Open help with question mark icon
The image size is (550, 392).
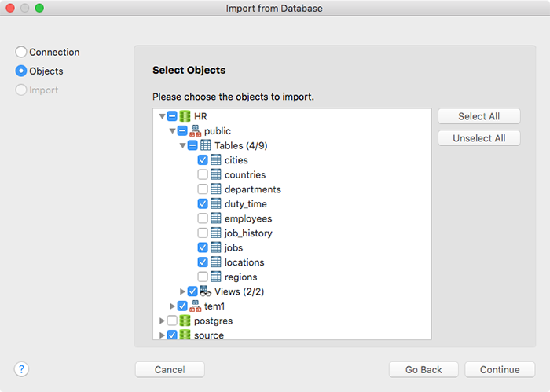coord(21,369)
